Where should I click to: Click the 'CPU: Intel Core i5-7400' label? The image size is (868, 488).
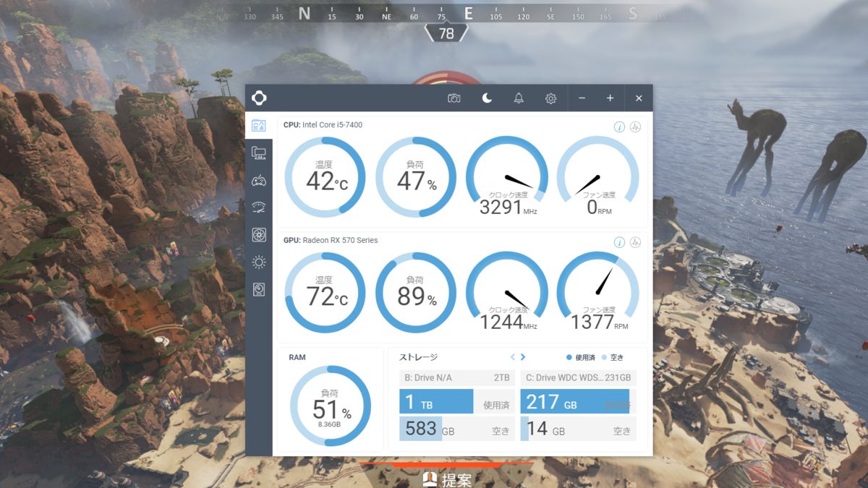tap(323, 125)
